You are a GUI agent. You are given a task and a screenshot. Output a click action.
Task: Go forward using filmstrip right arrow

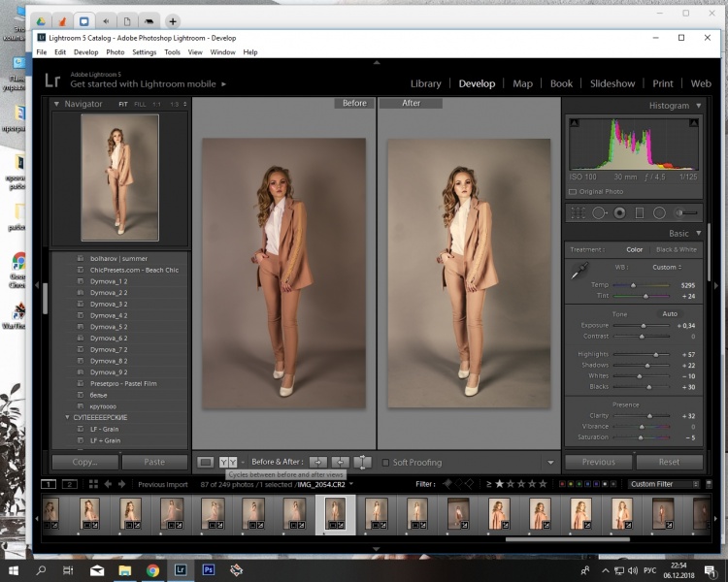coord(121,484)
